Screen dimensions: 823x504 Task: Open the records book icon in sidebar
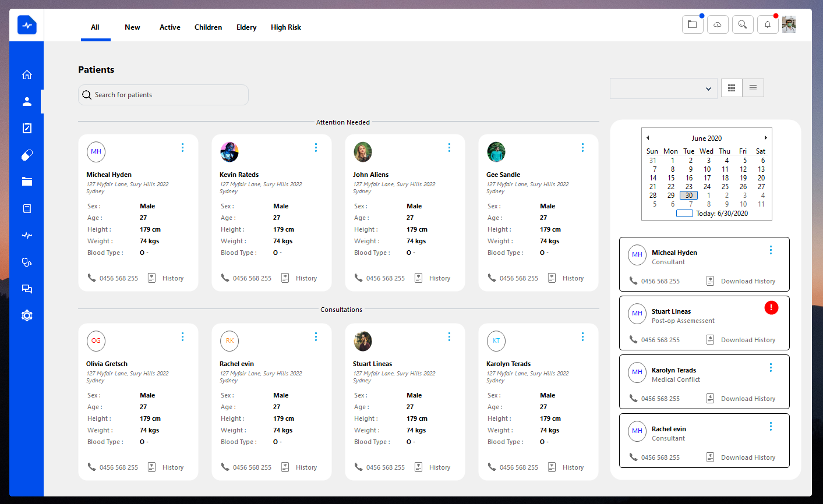click(26, 208)
